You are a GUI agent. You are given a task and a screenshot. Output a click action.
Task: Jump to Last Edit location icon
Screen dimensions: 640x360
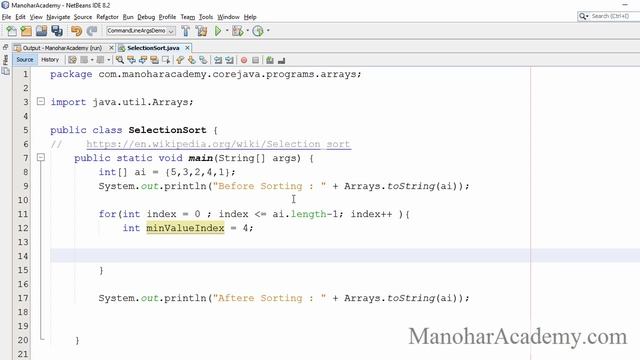[x=72, y=60]
